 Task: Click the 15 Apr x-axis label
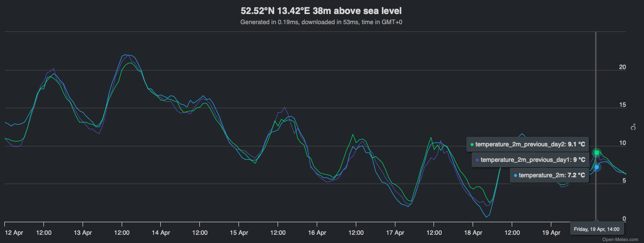point(239,232)
